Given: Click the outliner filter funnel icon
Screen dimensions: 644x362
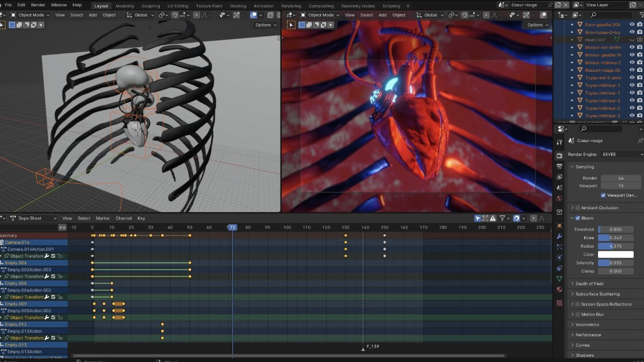Looking at the screenshot, I should [642, 15].
